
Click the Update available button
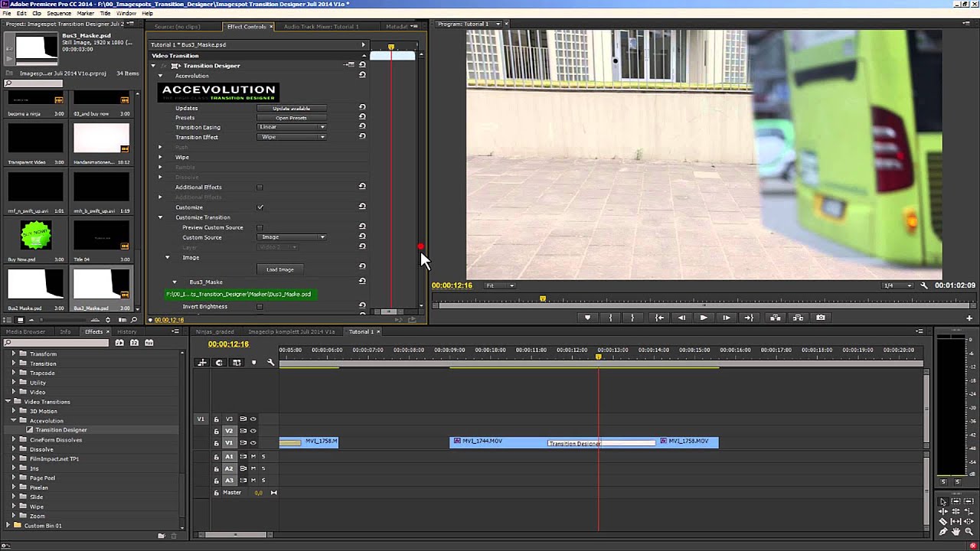[291, 108]
